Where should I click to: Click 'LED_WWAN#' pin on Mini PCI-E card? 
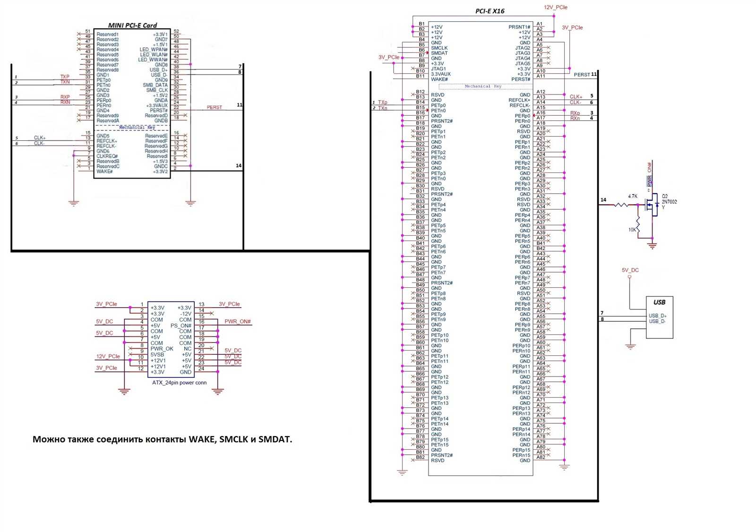[x=153, y=60]
